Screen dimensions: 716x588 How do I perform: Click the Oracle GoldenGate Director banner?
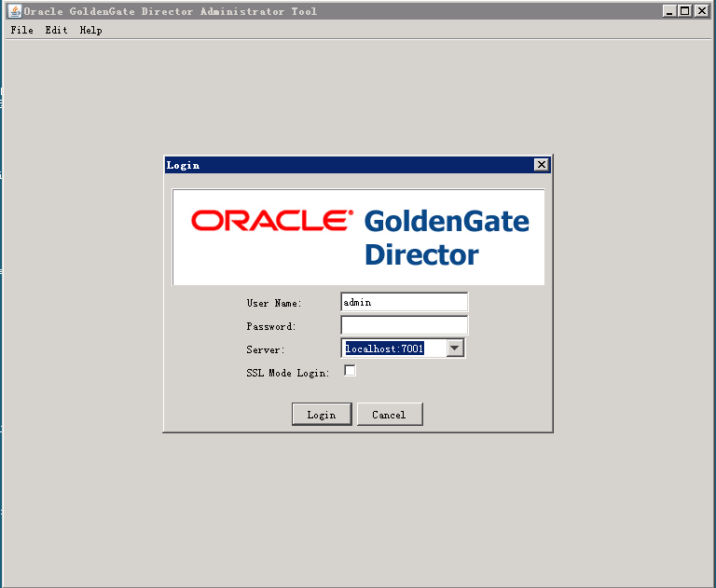click(358, 238)
